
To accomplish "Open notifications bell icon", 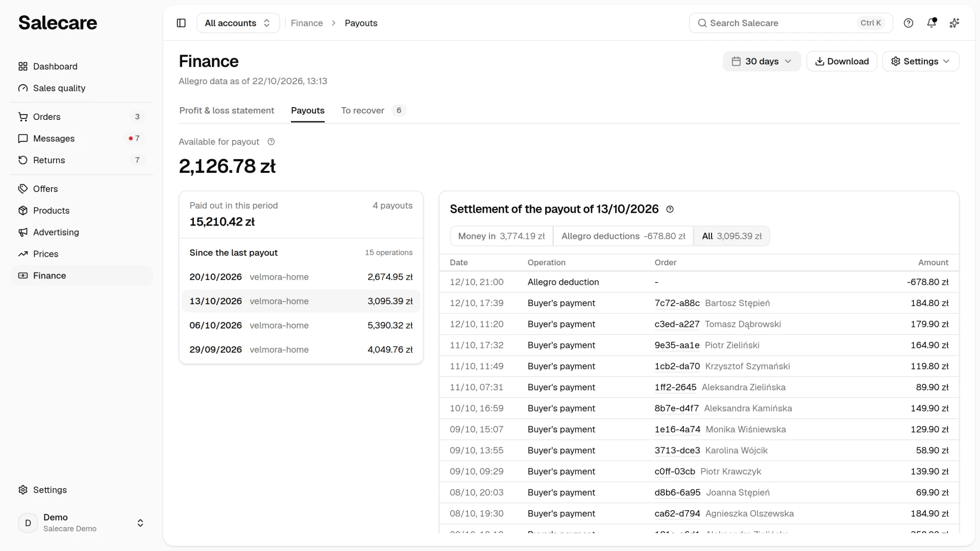I will [932, 23].
